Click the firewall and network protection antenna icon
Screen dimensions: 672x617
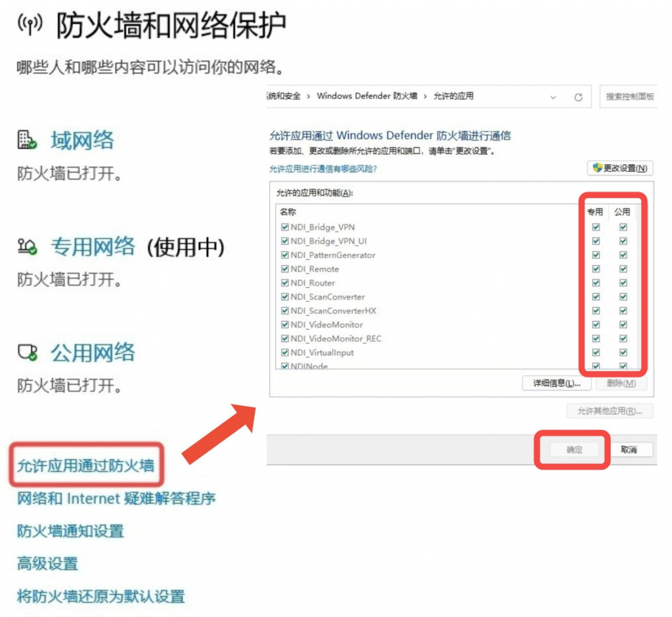[x=30, y=24]
